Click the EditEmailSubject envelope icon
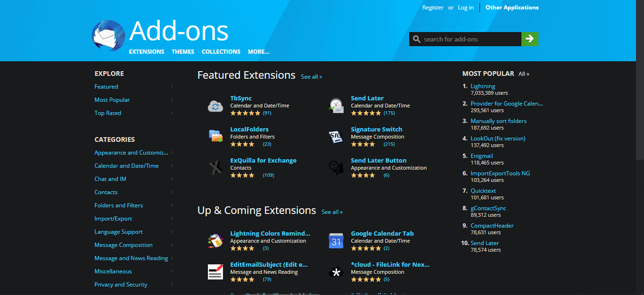 click(215, 272)
